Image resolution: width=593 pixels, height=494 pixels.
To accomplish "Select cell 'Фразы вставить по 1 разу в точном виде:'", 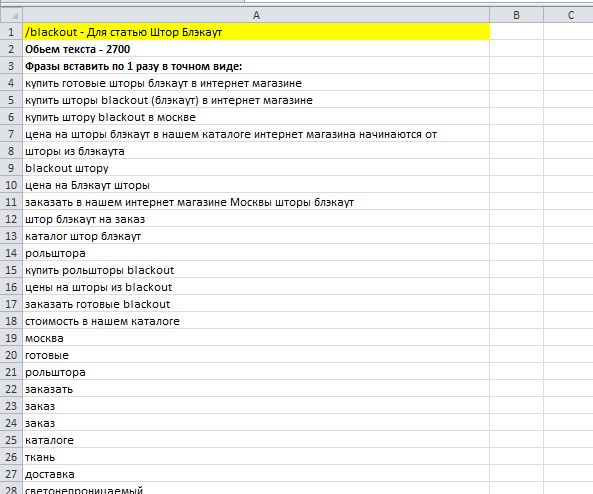I will point(256,66).
